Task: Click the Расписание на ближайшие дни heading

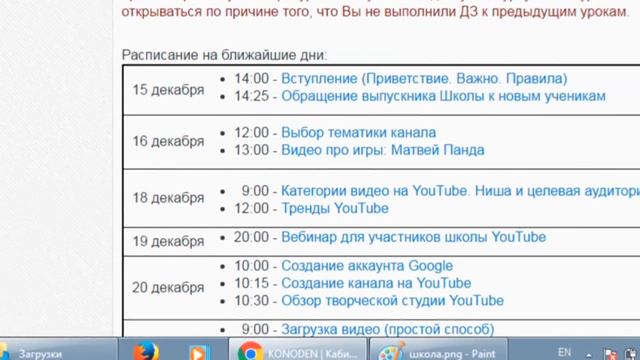Action: point(224,55)
